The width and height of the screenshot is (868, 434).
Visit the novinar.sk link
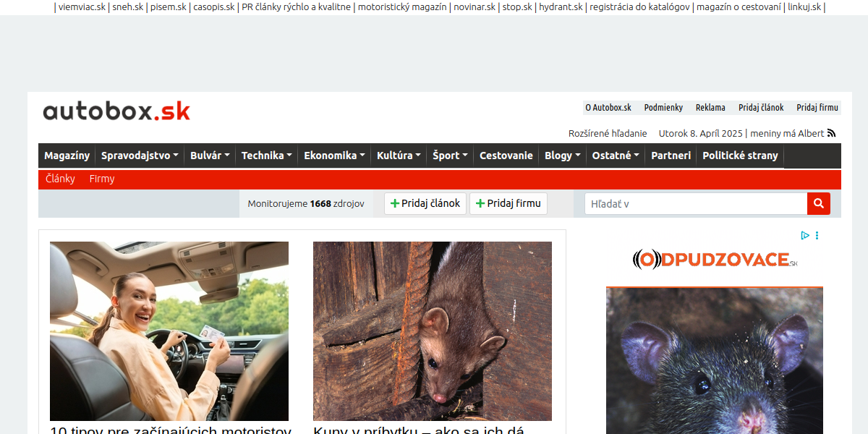[475, 7]
